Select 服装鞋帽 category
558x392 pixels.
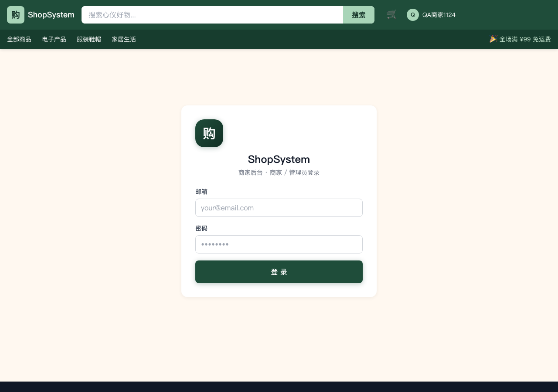click(x=89, y=39)
